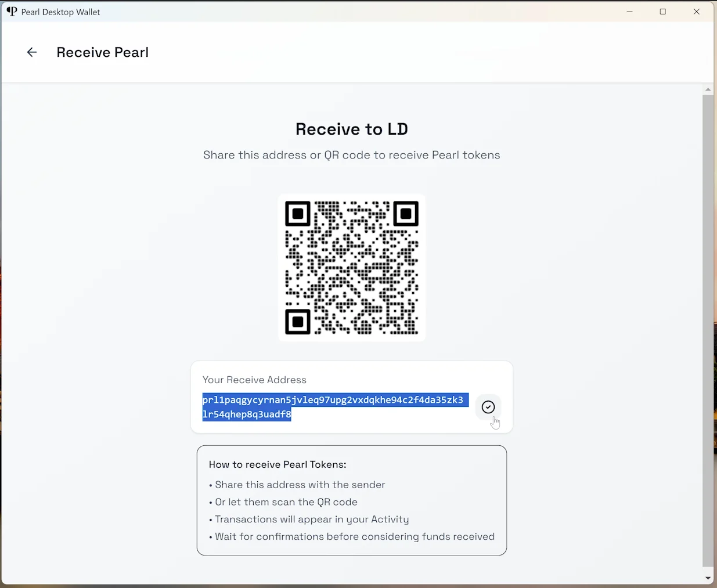Go back using the left arrow
The width and height of the screenshot is (717, 588).
[x=32, y=52]
